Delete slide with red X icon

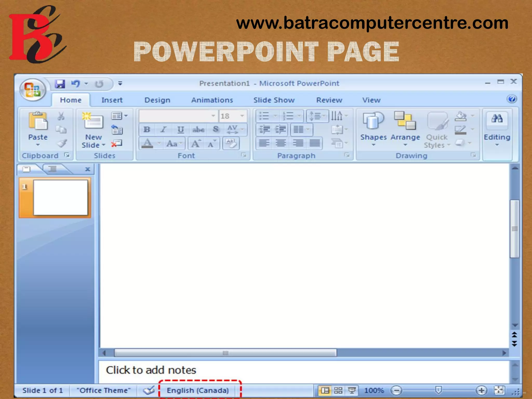click(117, 143)
